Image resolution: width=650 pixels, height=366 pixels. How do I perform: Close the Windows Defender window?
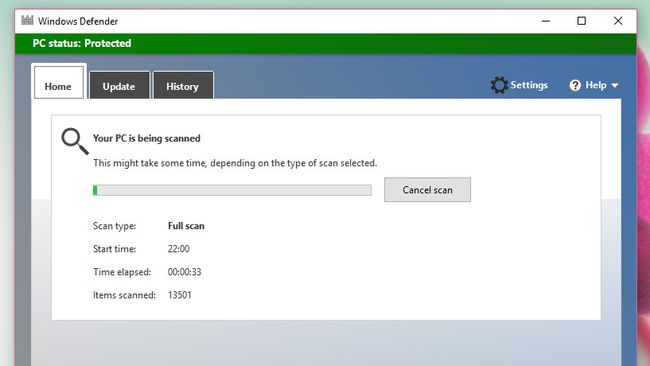point(618,21)
